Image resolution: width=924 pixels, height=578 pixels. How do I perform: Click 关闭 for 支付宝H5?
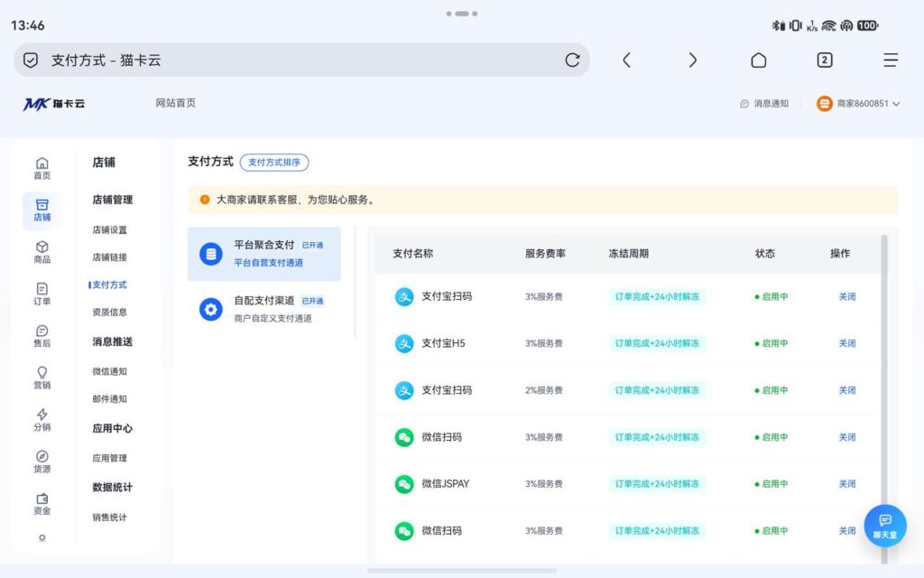pos(846,343)
